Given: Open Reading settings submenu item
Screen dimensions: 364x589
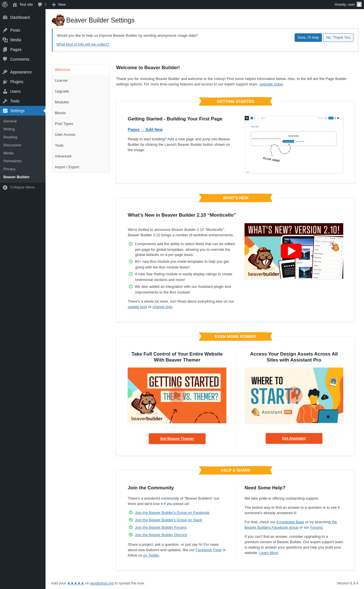Looking at the screenshot, I should click(x=23, y=137).
